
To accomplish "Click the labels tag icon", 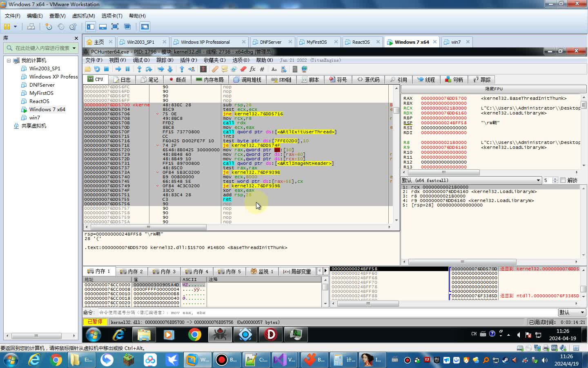I will click(234, 69).
